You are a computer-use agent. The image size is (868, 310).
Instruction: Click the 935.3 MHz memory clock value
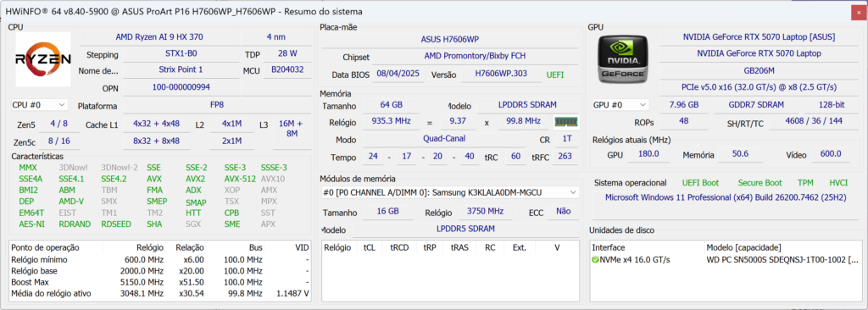pyautogui.click(x=391, y=122)
